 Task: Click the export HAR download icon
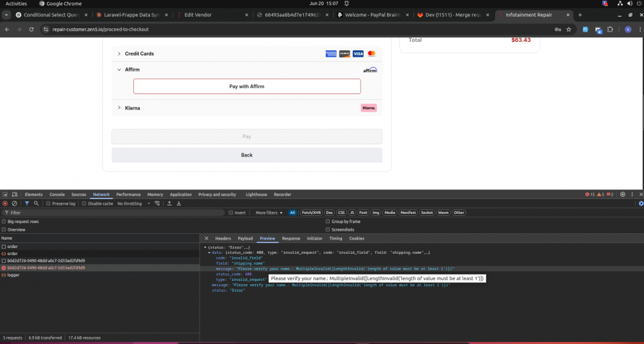180,204
